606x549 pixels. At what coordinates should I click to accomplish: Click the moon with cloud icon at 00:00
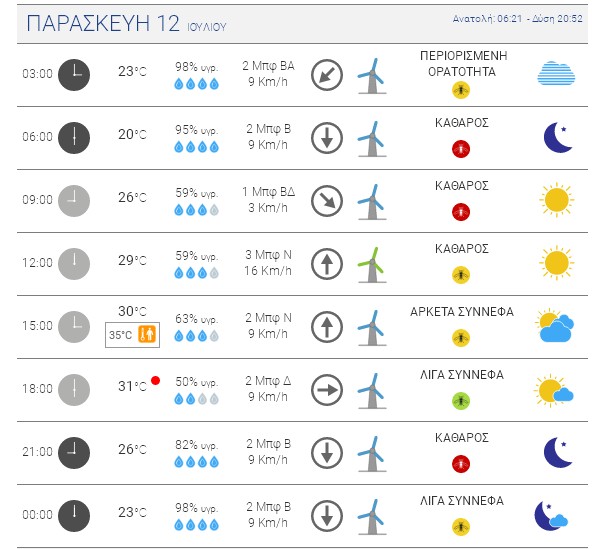(x=551, y=516)
